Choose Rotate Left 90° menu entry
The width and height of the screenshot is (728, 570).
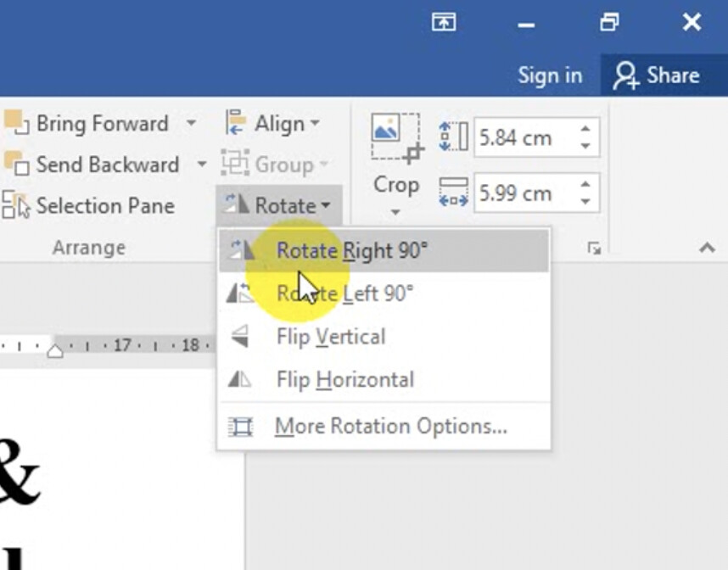pyautogui.click(x=384, y=293)
